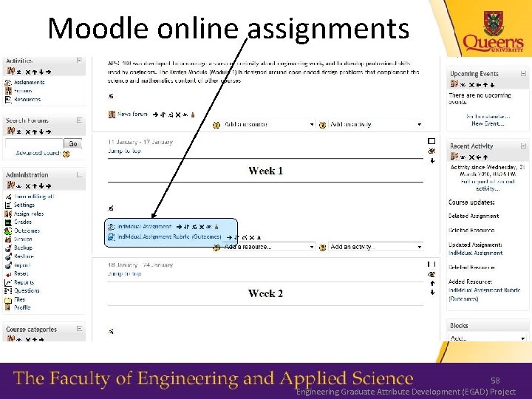Delete the Search Forums block with X icon
Screen dimensions: 532x399
click(x=28, y=132)
